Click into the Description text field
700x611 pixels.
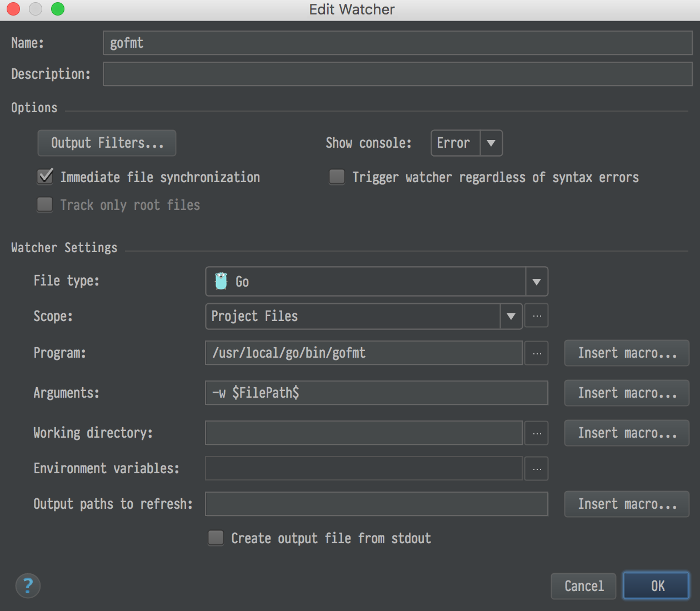click(397, 74)
